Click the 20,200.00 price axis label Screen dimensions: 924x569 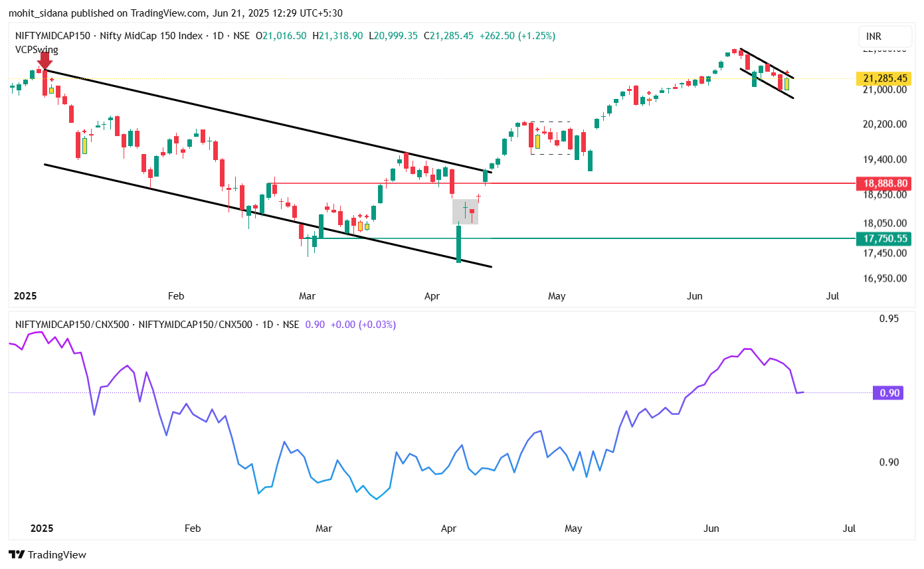click(x=884, y=124)
